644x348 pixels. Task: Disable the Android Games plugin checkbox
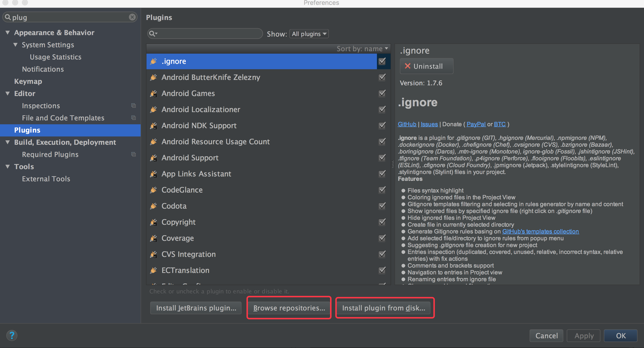382,93
